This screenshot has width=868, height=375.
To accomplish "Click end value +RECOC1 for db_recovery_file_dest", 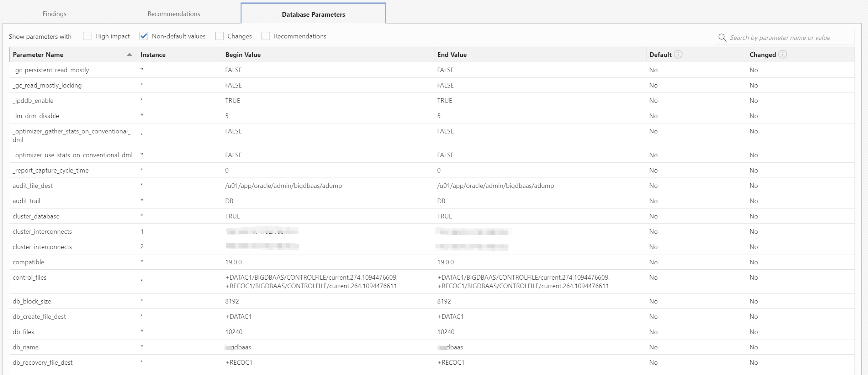I will pyautogui.click(x=451, y=363).
